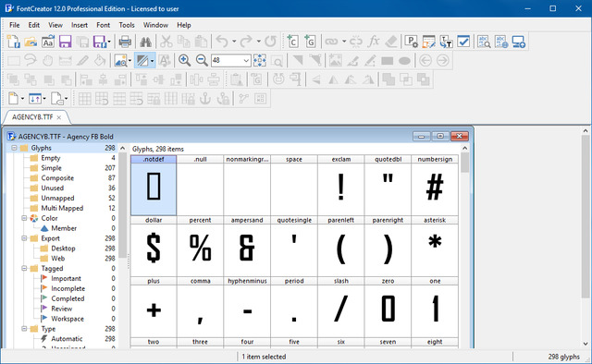This screenshot has height=364, width=592.
Task: Click the Preview text magnifier icon
Action: [x=484, y=42]
